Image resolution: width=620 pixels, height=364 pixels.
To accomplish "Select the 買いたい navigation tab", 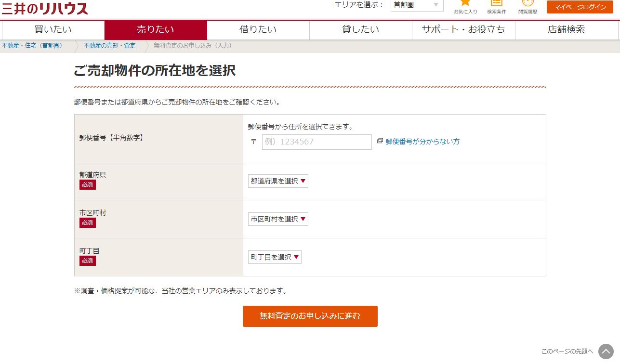I will (x=53, y=29).
